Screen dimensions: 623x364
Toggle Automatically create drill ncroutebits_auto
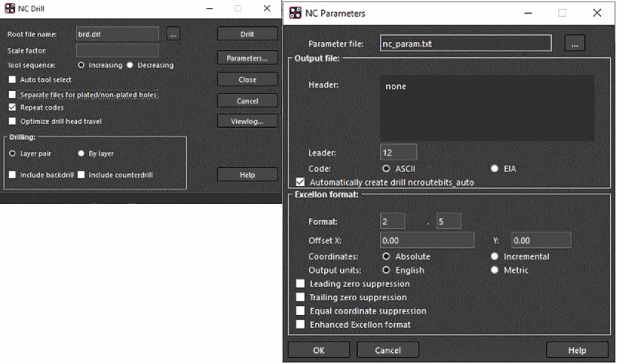300,182
